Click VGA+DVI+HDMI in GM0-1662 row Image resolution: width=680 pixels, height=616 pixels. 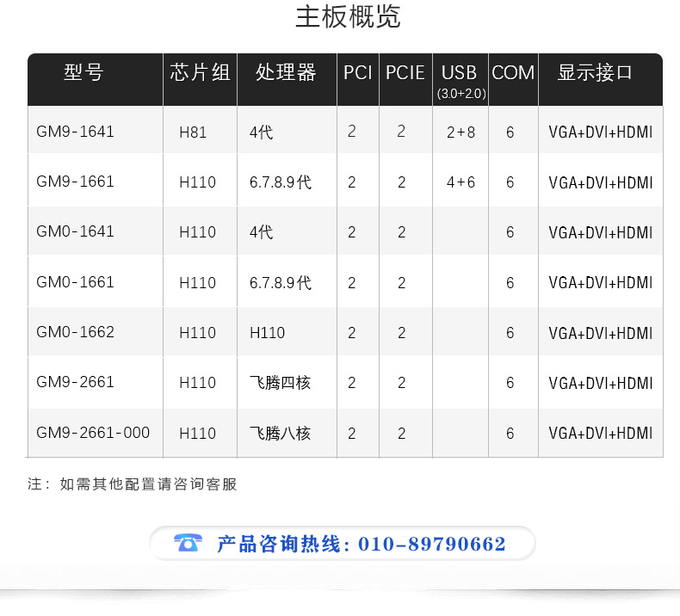coord(600,333)
